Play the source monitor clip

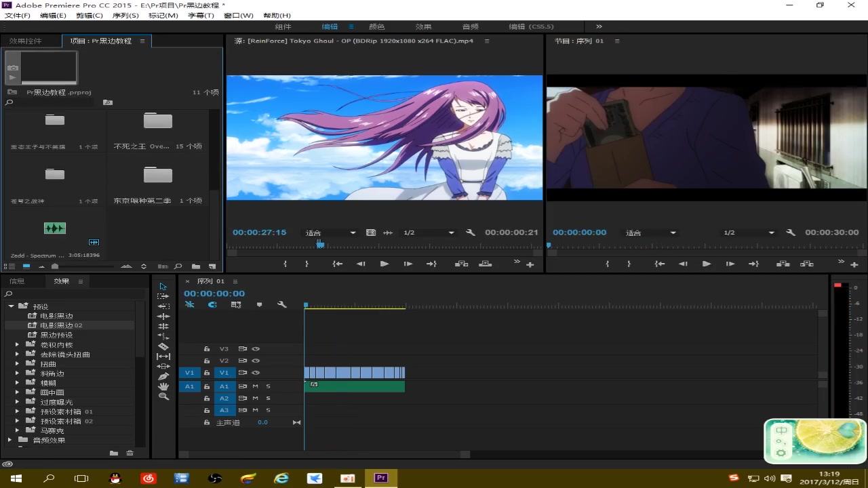[x=384, y=264]
